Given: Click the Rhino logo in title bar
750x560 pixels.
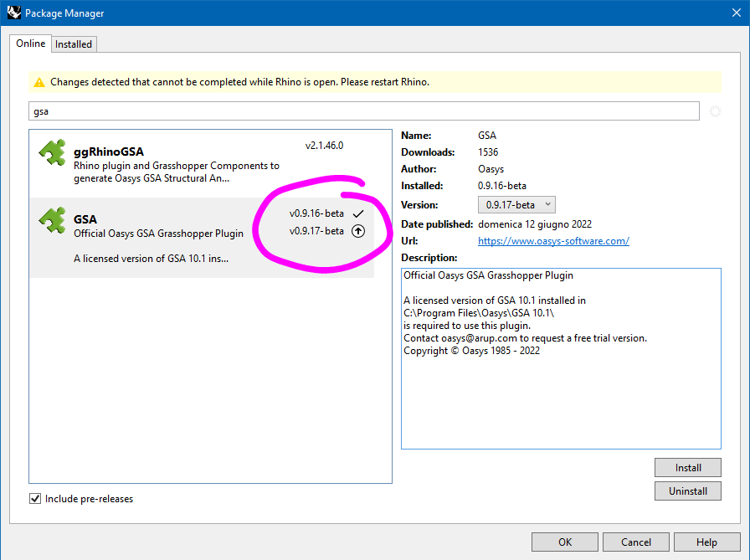Looking at the screenshot, I should click(x=14, y=13).
